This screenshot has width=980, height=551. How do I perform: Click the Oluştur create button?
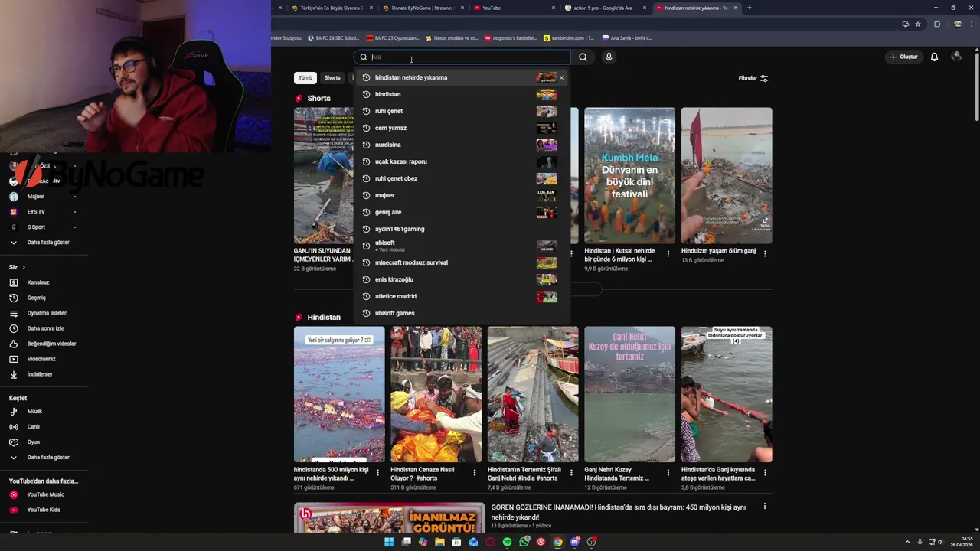click(x=903, y=57)
